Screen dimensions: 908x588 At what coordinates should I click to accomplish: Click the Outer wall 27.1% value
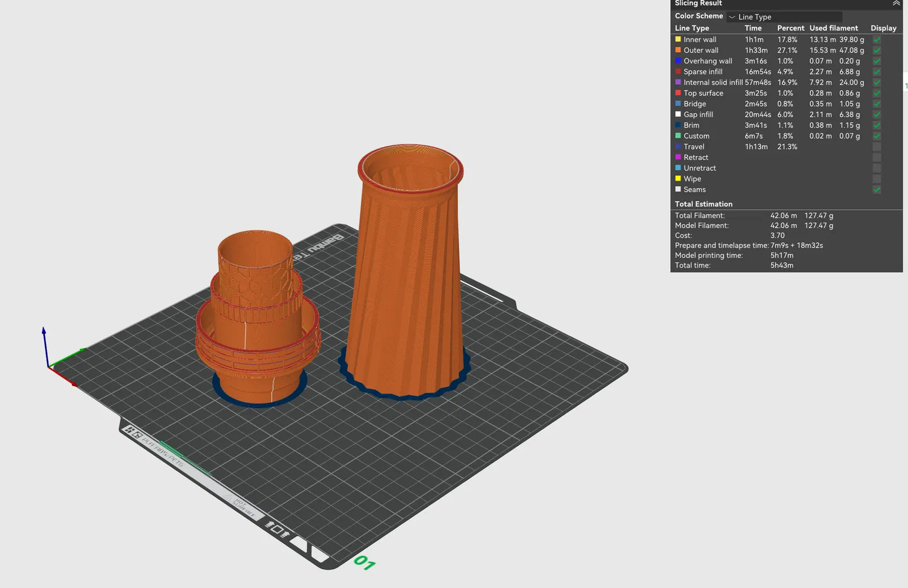787,50
